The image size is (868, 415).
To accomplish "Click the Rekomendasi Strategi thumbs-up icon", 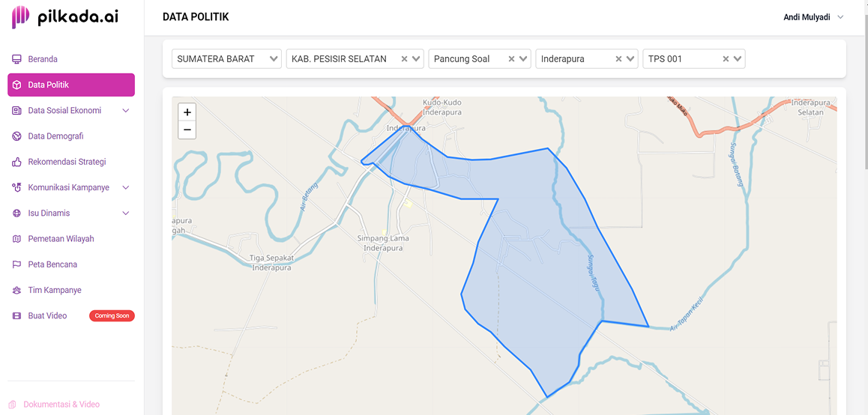I will point(16,162).
